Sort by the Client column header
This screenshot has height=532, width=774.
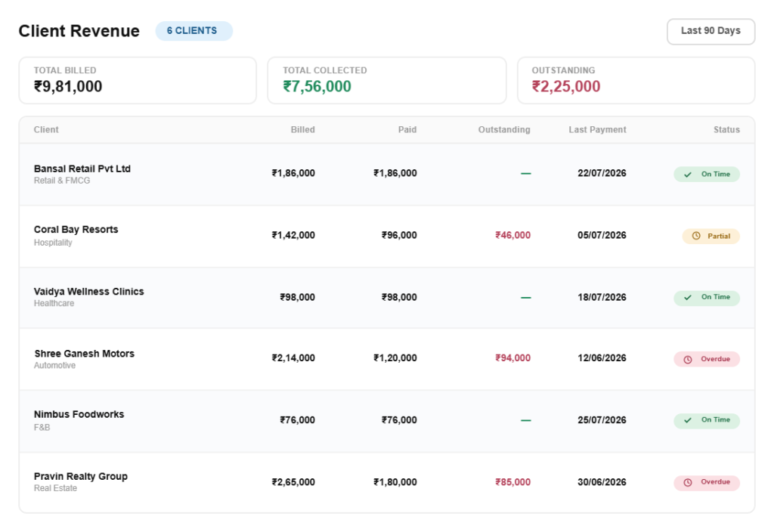(46, 130)
